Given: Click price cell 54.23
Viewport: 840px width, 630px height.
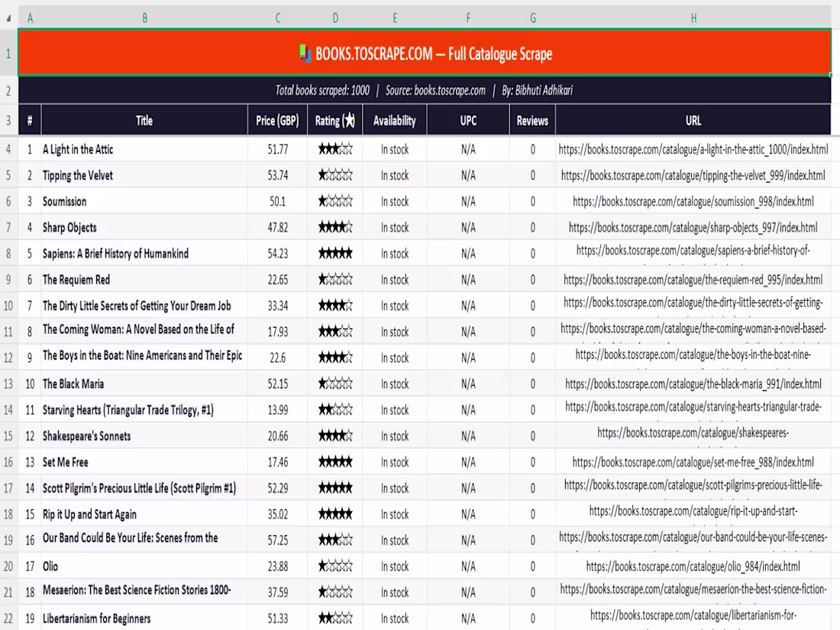Looking at the screenshot, I should [277, 254].
